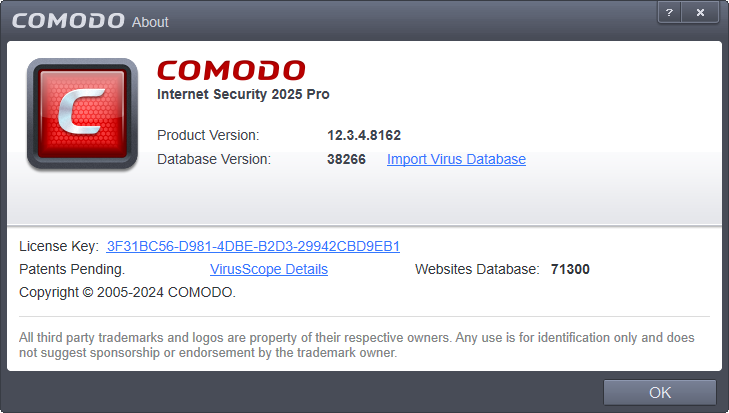Click the help question mark button
The width and height of the screenshot is (729, 413).
click(669, 13)
